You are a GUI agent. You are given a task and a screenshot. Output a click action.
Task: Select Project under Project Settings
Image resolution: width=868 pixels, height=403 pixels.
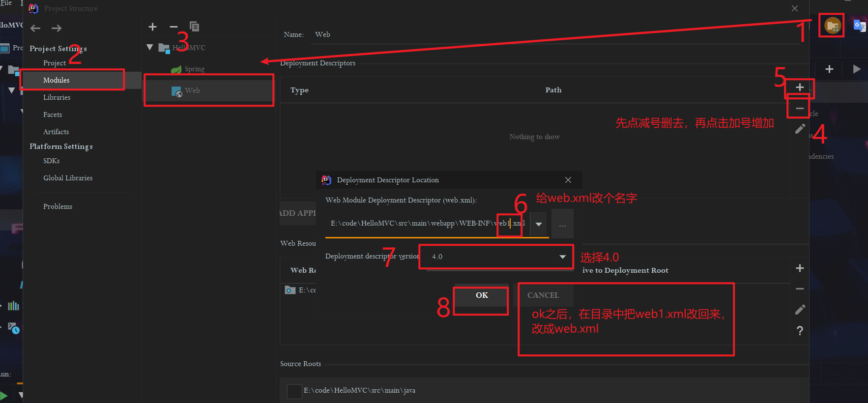[x=55, y=63]
